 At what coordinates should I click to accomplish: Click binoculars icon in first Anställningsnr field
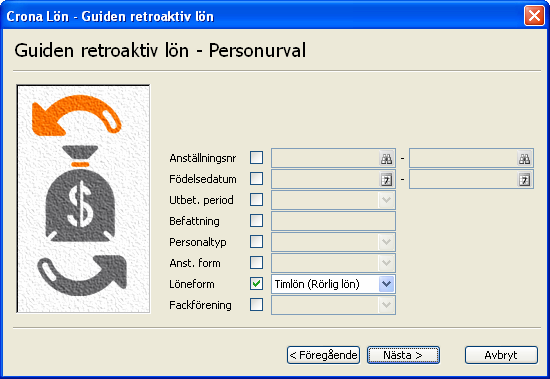tap(387, 159)
